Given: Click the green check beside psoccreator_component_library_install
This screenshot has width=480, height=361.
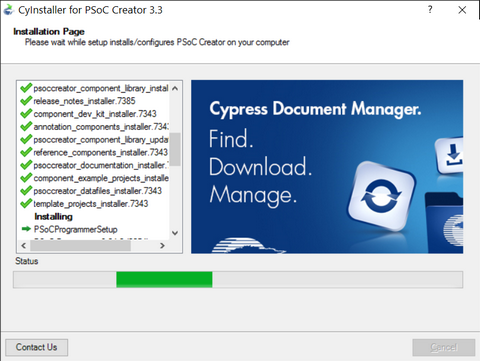Looking at the screenshot, I should pyautogui.click(x=26, y=88).
